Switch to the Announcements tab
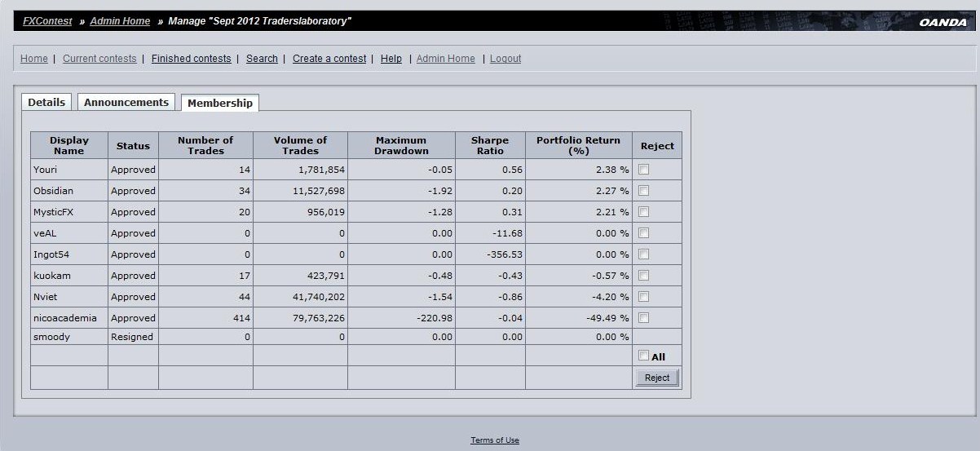The width and height of the screenshot is (980, 451). [x=126, y=102]
